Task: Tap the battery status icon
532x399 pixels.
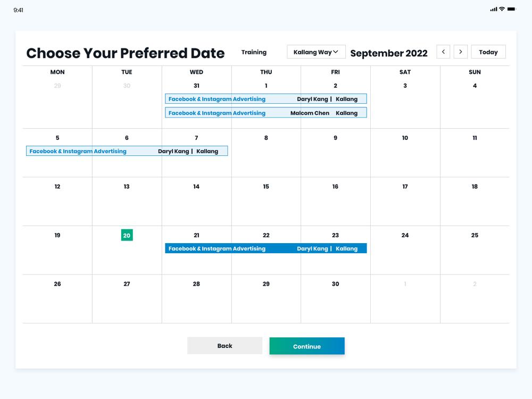Action: coord(512,9)
